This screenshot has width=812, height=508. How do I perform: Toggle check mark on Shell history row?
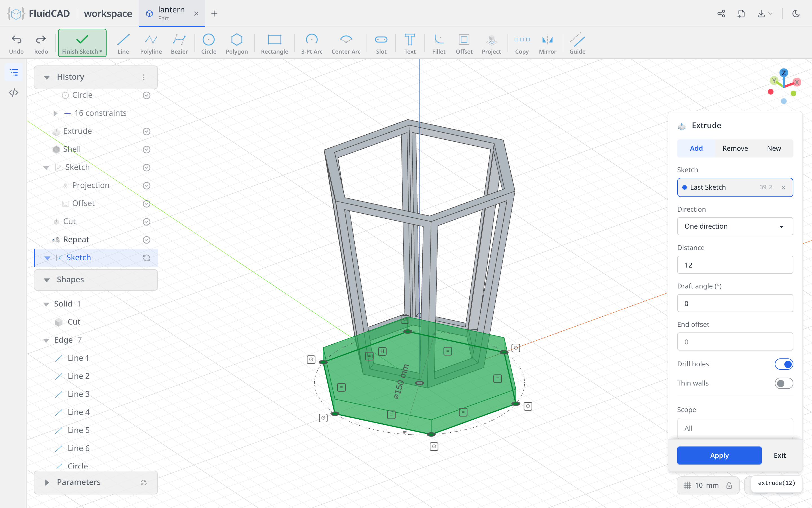pos(146,150)
